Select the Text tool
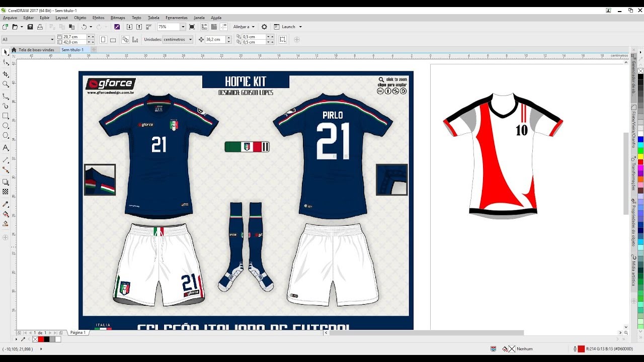Viewport: 644px width, 362px height. click(6, 148)
